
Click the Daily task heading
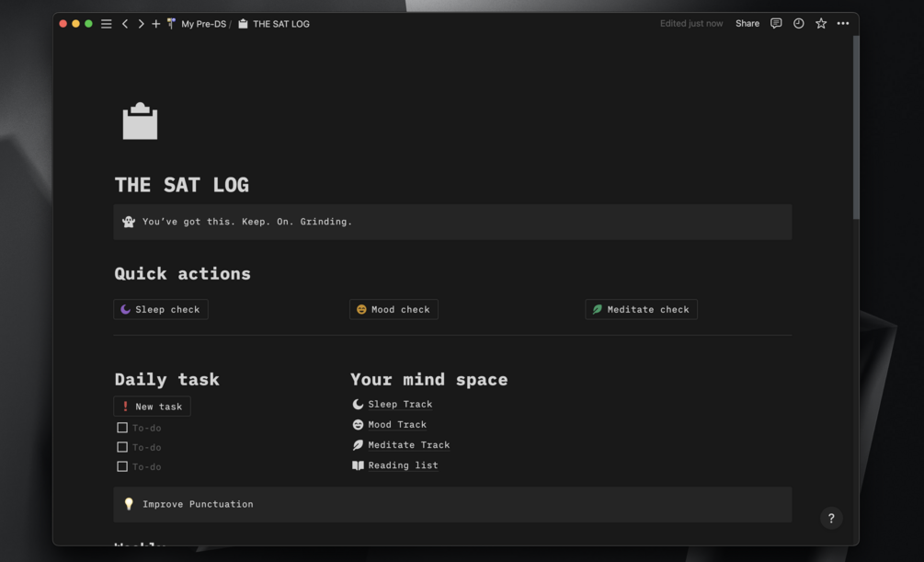point(166,379)
